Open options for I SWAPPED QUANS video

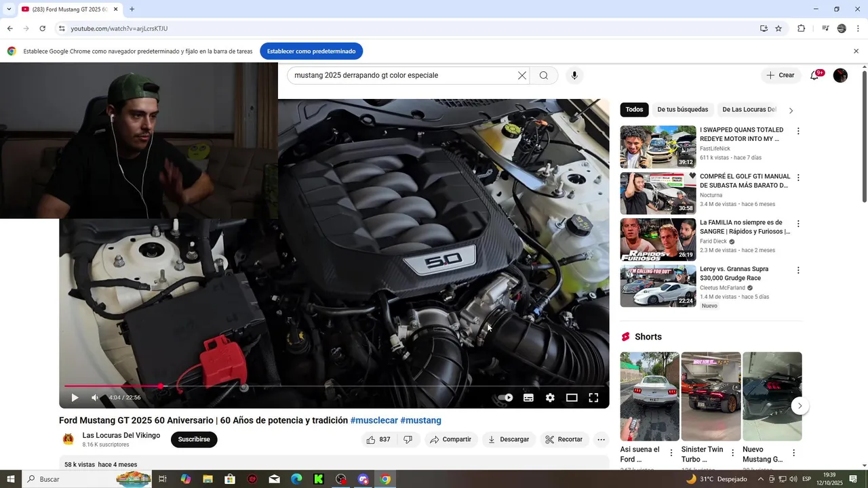click(798, 131)
